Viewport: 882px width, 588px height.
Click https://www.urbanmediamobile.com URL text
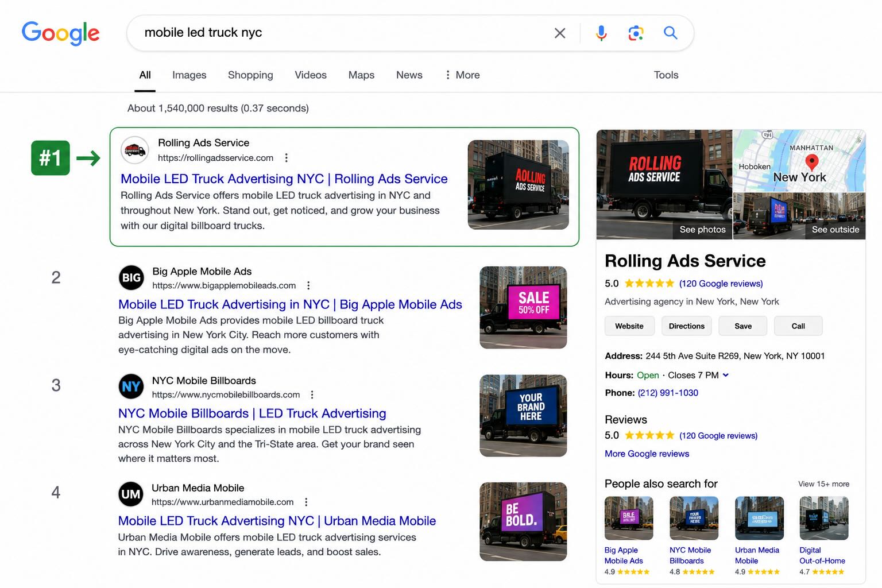[x=223, y=502]
